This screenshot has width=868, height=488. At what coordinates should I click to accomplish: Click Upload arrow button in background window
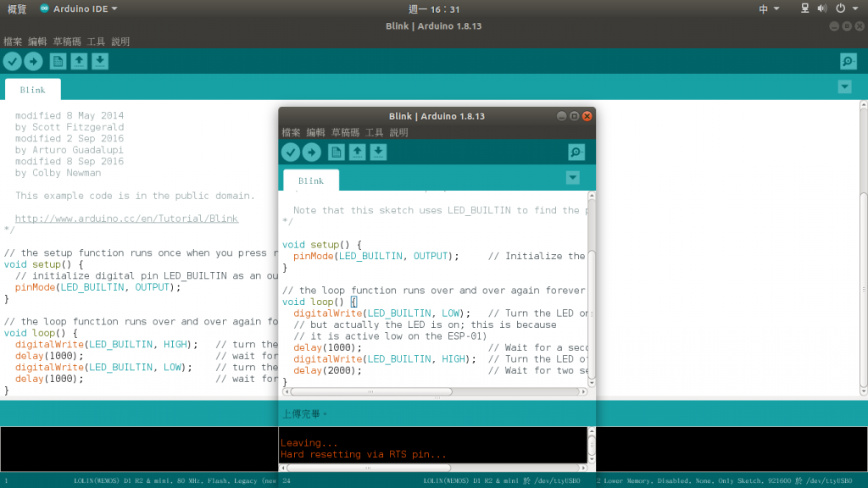pos(33,61)
